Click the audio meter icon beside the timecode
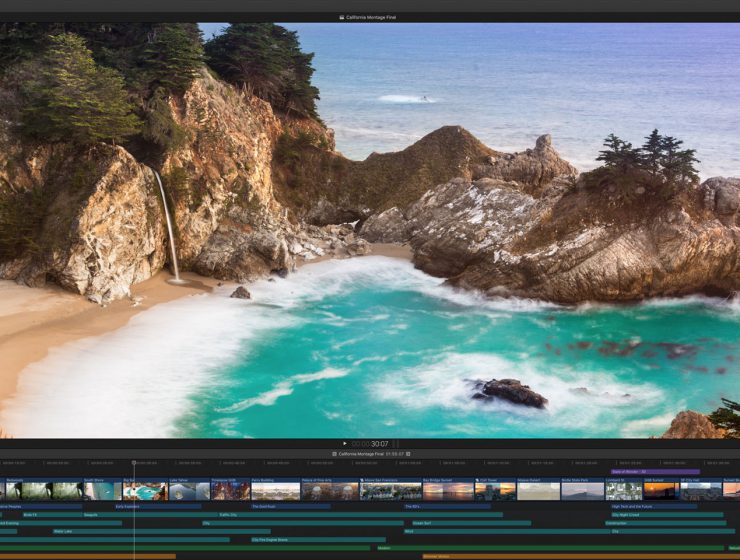This screenshot has height=560, width=740. point(395,443)
